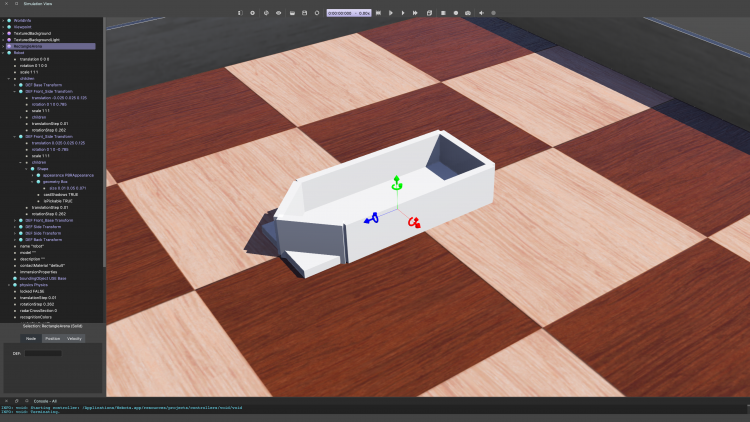Click the Save world toolbar icon
The width and height of the screenshot is (750, 422).
pos(304,13)
